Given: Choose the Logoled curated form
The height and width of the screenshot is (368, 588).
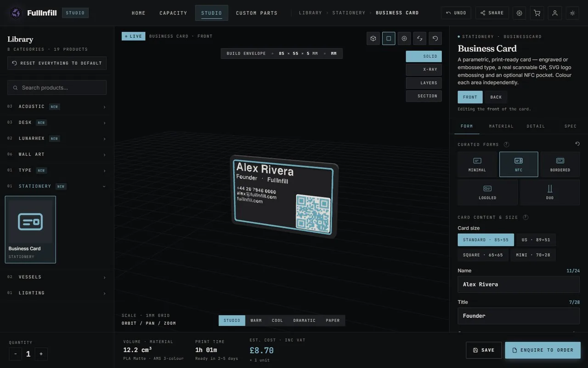Looking at the screenshot, I should 487,192.
